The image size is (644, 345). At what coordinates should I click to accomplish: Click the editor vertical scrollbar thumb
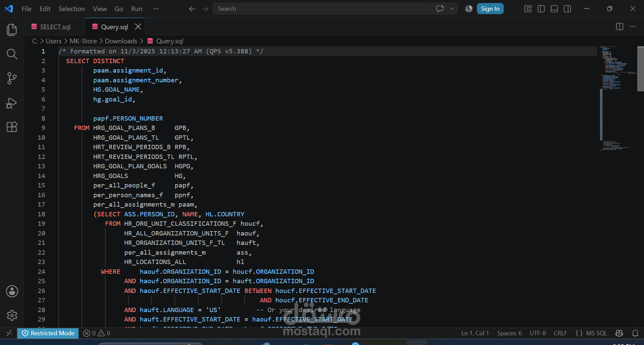coord(640,69)
